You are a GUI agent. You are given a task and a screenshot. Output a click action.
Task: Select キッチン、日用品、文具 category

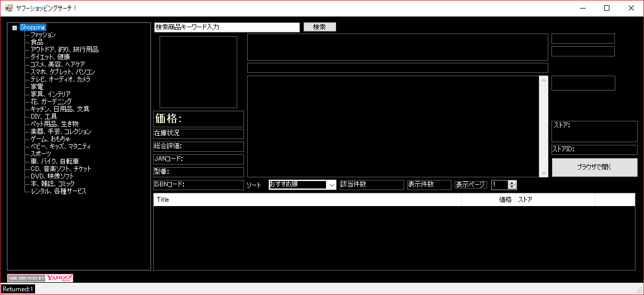tap(60, 109)
